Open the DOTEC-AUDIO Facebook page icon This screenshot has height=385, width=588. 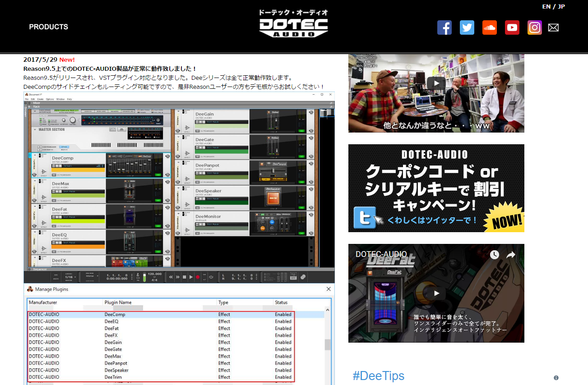point(444,27)
